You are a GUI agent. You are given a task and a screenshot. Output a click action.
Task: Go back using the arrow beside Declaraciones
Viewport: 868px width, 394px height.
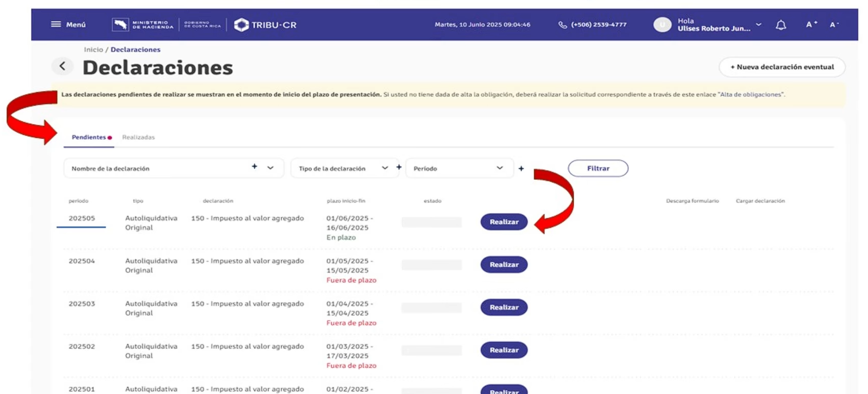(63, 66)
